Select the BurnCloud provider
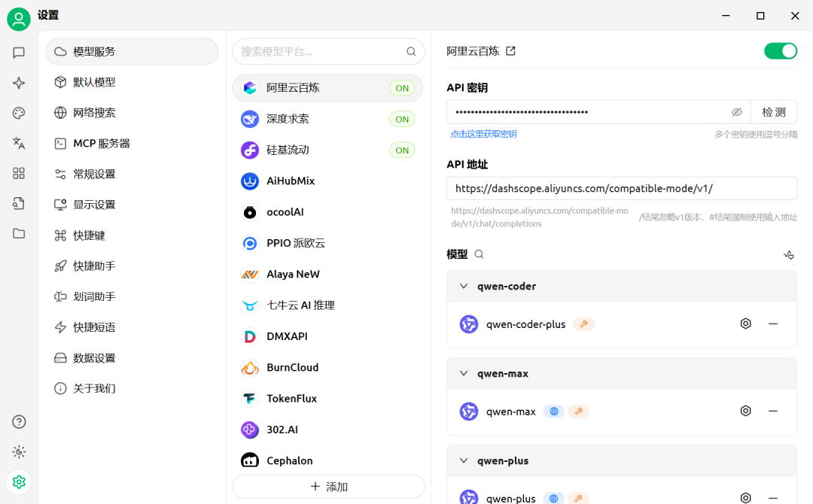813x504 pixels. tap(327, 367)
